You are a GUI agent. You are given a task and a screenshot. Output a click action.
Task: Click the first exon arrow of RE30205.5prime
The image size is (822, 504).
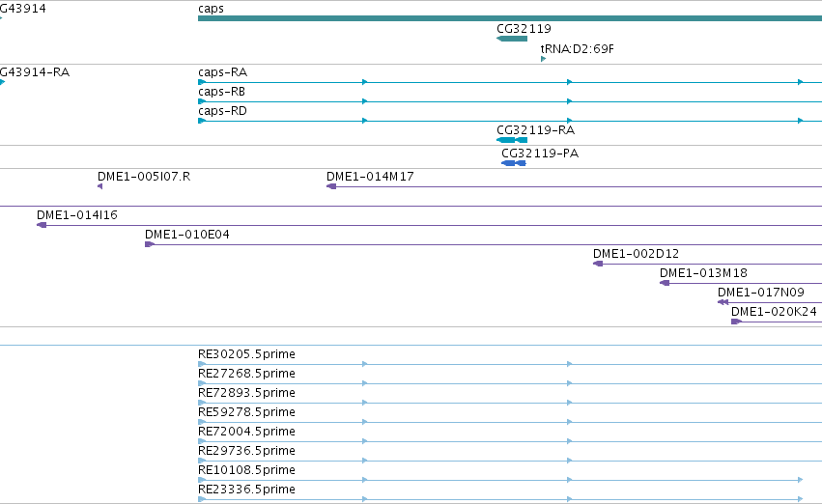coord(202,365)
